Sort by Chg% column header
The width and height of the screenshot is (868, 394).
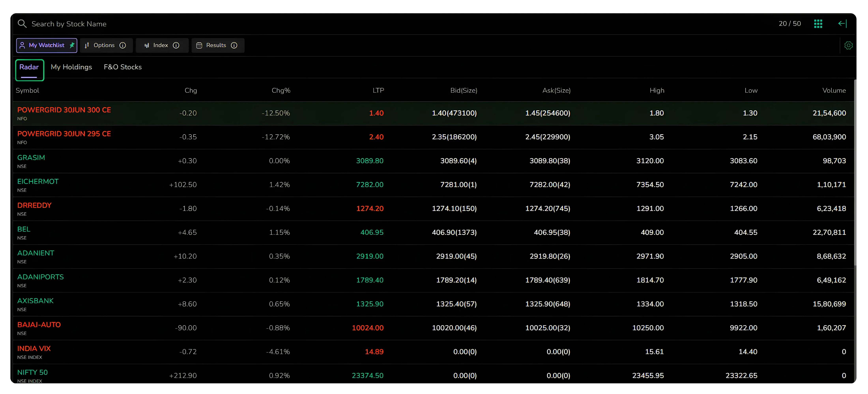pyautogui.click(x=281, y=90)
